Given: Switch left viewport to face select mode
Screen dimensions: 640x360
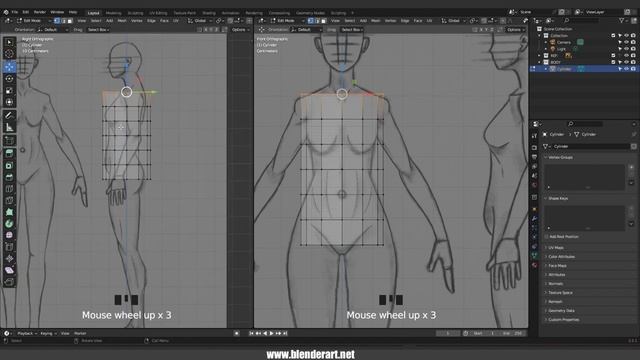Looking at the screenshot, I should [x=70, y=21].
